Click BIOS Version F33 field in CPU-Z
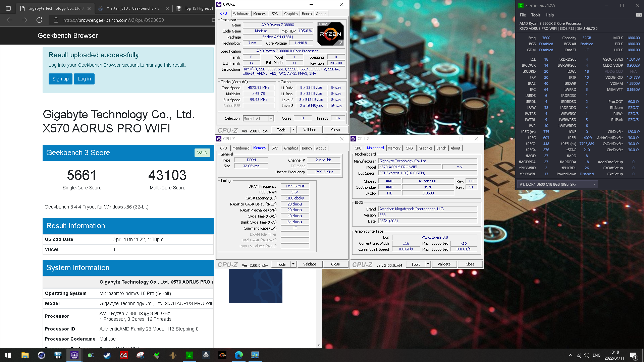The height and width of the screenshot is (362, 644). [x=428, y=215]
